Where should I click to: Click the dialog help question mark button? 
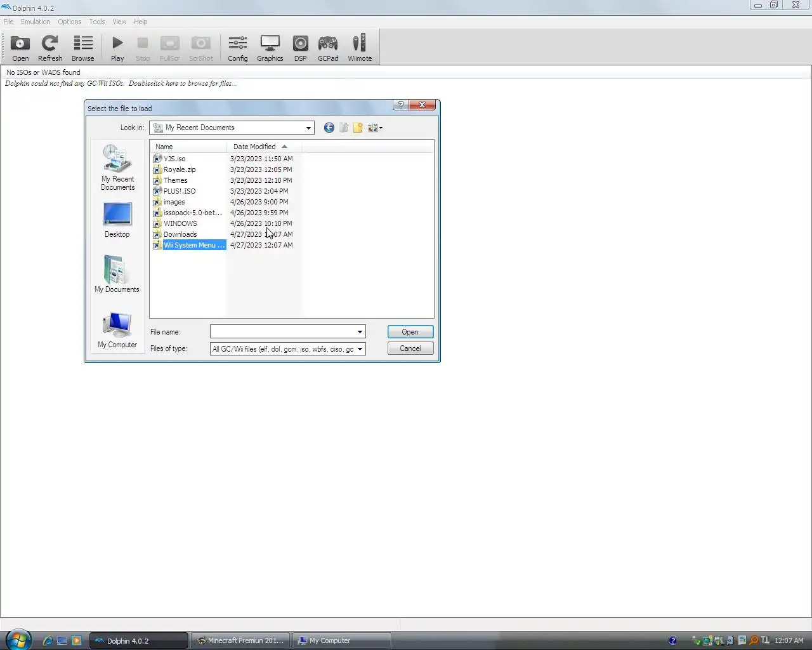[400, 105]
